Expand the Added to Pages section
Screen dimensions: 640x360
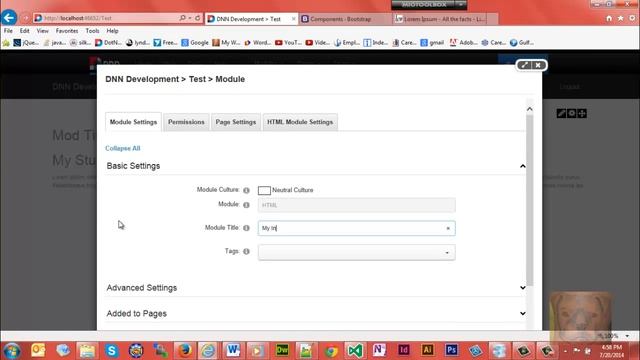pos(522,313)
